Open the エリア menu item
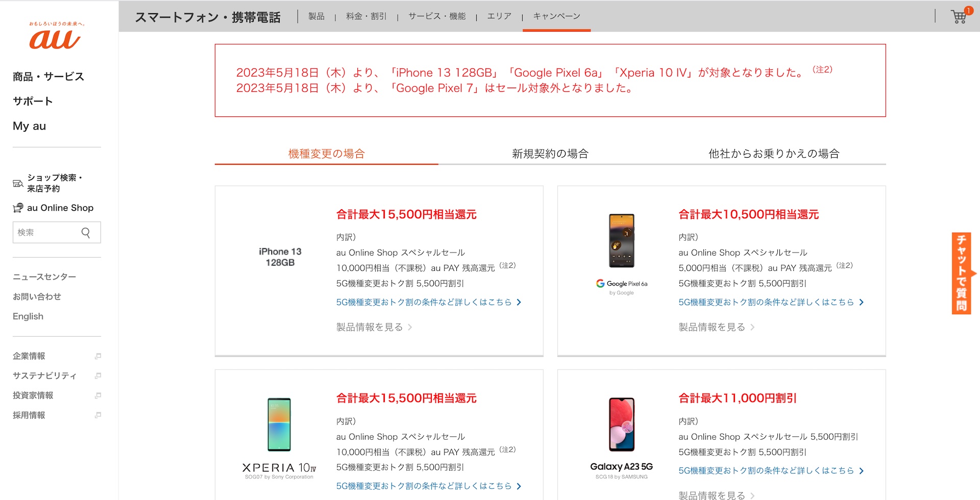980x500 pixels. coord(499,16)
